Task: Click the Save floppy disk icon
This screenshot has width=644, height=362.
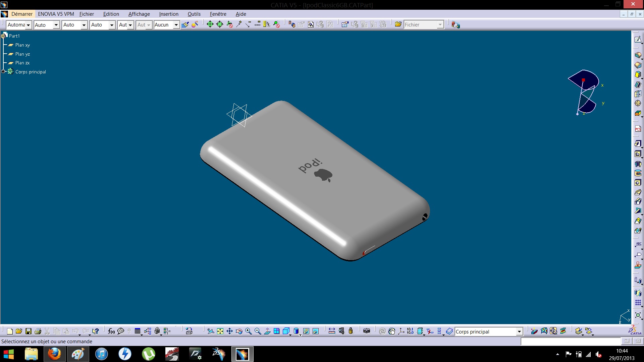Action: click(x=29, y=331)
